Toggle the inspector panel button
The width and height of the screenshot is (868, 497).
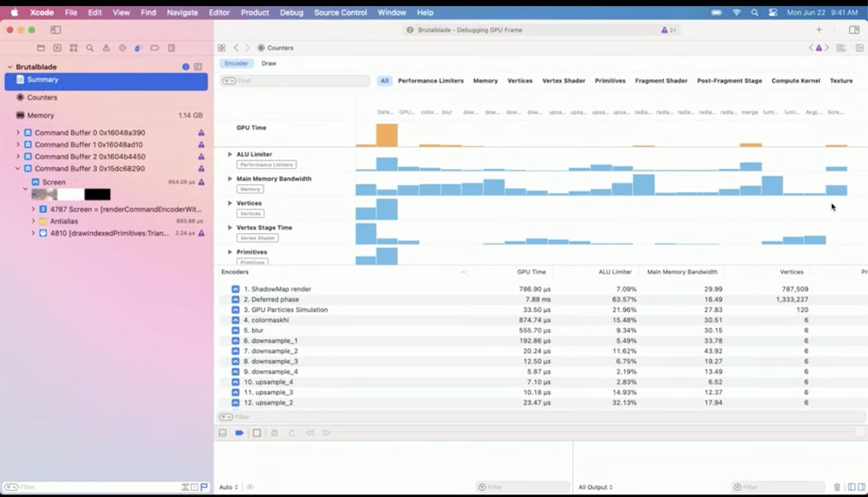point(854,30)
